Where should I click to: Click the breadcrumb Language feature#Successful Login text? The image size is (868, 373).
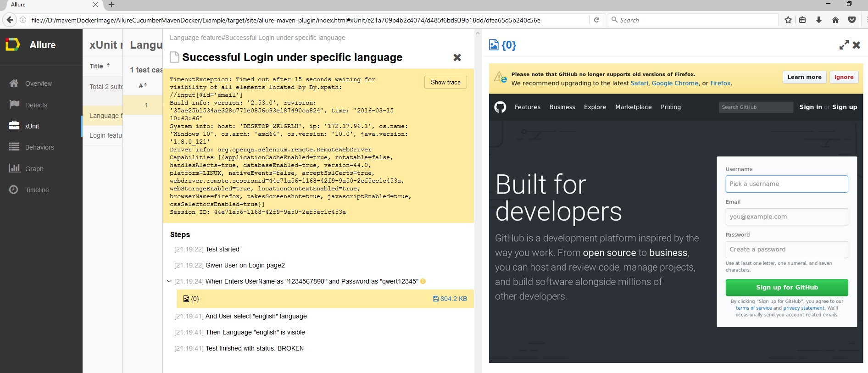(x=257, y=38)
